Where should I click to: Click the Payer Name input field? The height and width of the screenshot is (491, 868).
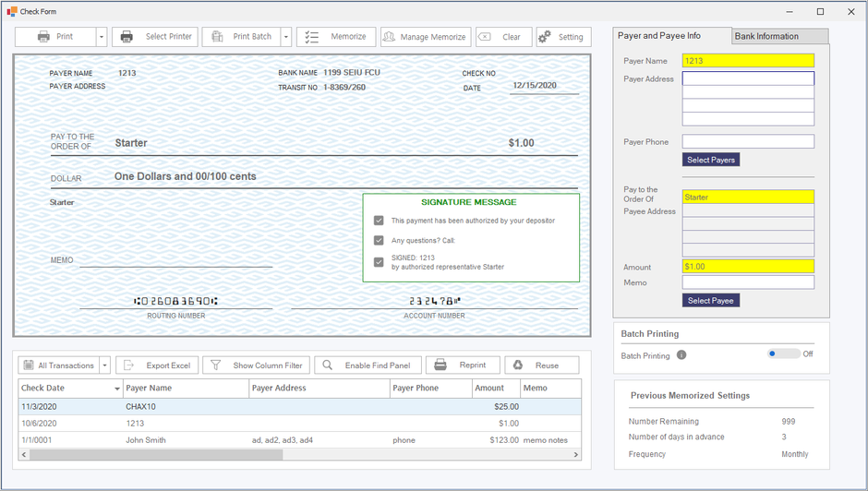[749, 61]
